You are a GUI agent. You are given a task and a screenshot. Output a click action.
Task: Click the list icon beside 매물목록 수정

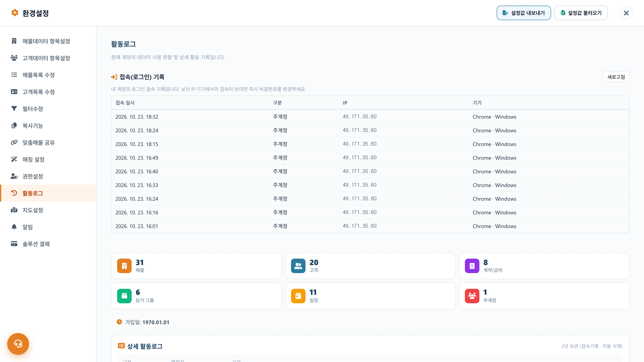point(14,75)
